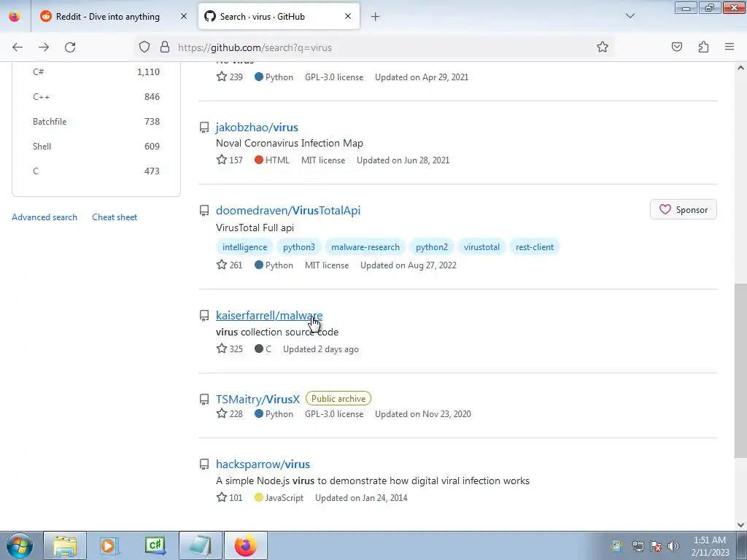Screen dimensions: 747x560
Task: Click the network tray icon
Action: (x=638, y=546)
